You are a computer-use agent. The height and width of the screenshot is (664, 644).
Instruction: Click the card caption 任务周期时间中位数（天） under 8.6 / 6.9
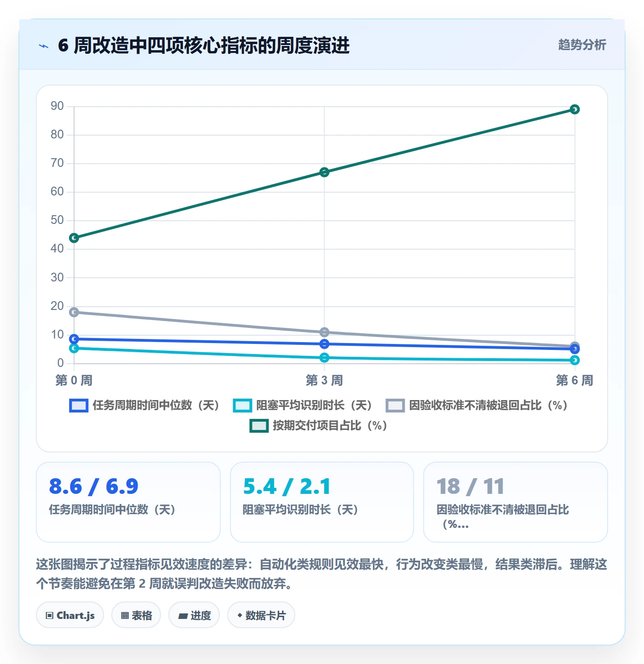[112, 509]
